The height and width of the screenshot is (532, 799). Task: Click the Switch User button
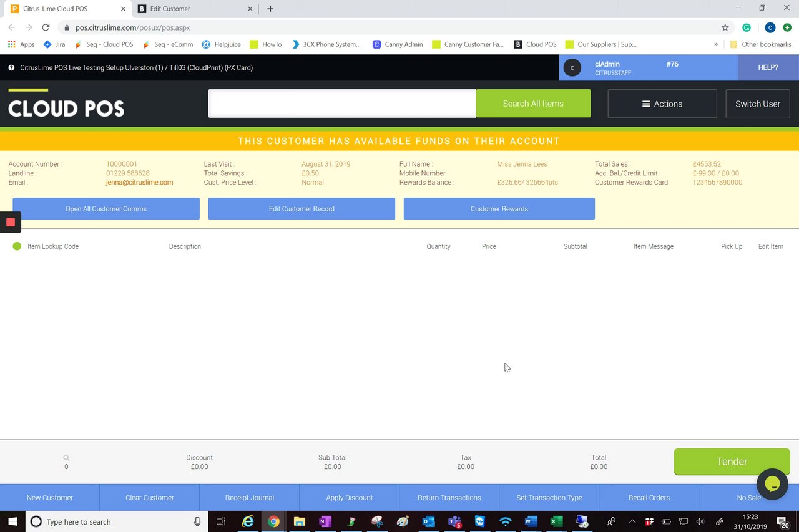(758, 104)
